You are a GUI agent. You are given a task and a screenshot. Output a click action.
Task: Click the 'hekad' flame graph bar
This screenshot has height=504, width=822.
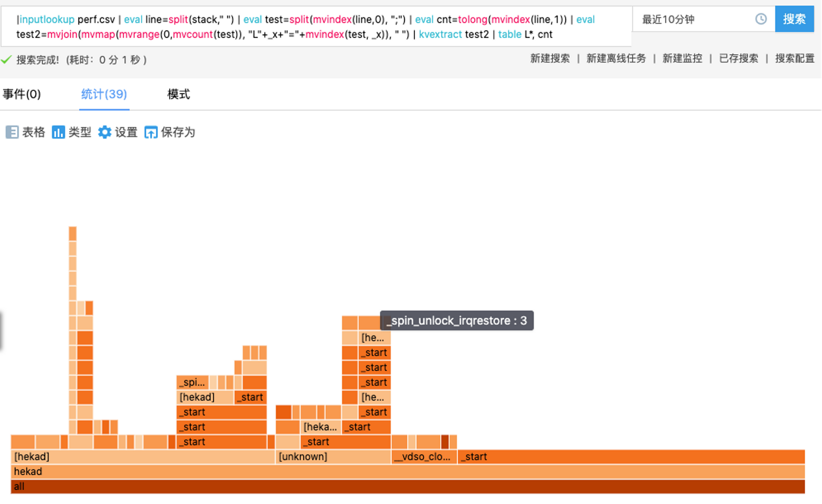coord(408,472)
